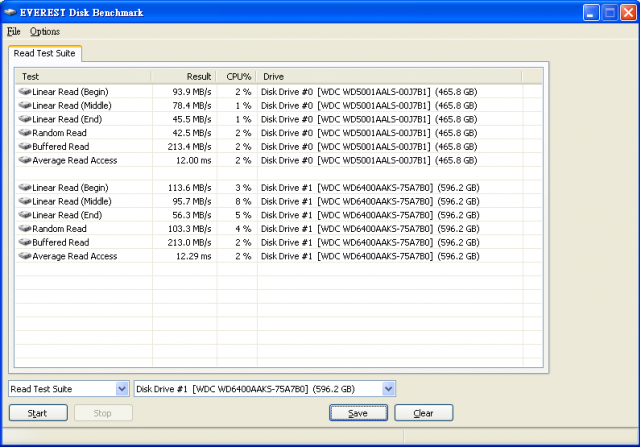Open the Disk Drive #1 selection dropdown arrow
Screen dimensions: 640x447
coord(388,389)
